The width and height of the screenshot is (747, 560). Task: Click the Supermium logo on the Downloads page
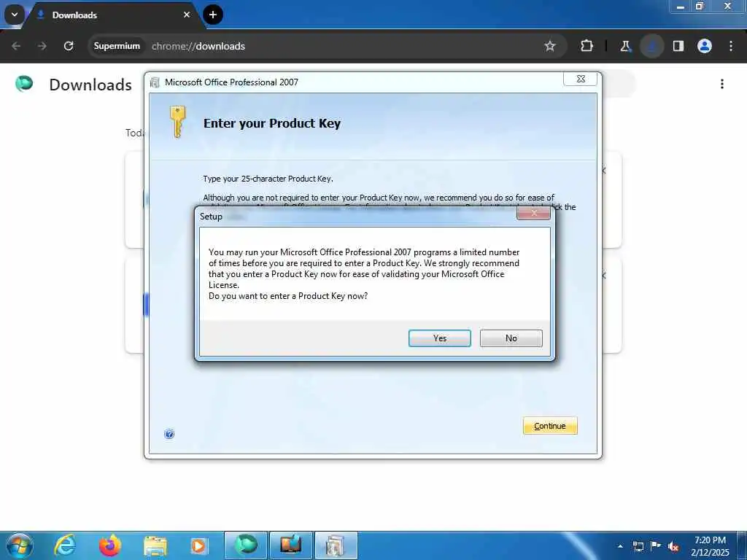[x=24, y=83]
